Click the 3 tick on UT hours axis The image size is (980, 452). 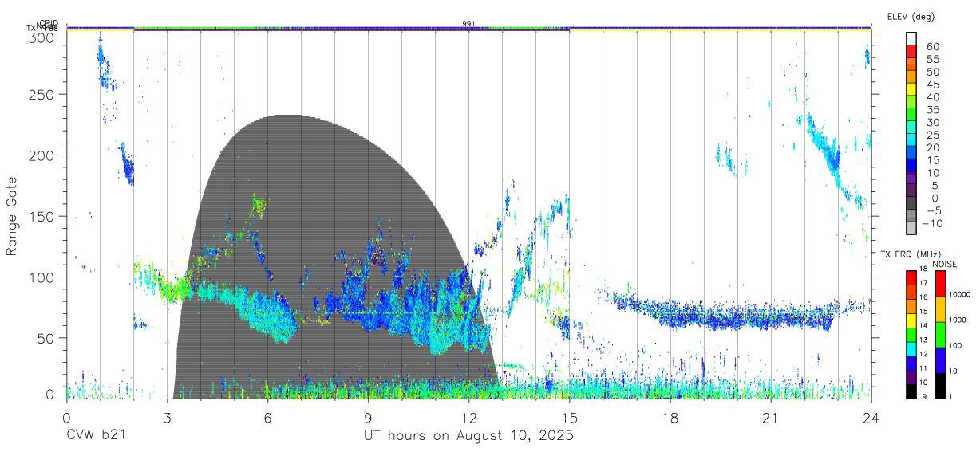[x=168, y=417]
